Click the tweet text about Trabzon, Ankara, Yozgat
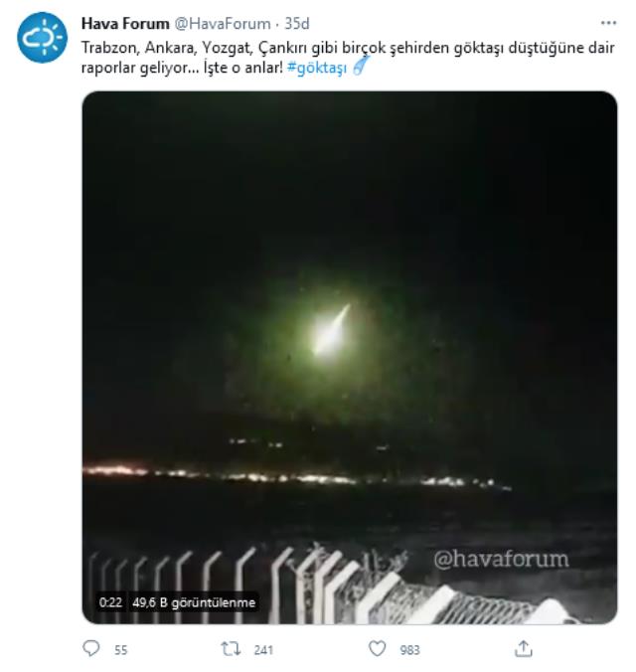 coord(348,58)
